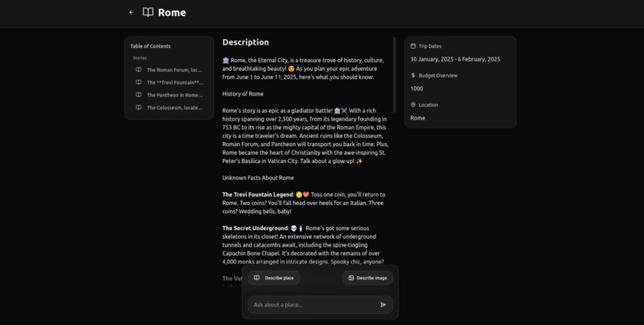Click the book icon next to Trevi Fountain story

click(138, 82)
